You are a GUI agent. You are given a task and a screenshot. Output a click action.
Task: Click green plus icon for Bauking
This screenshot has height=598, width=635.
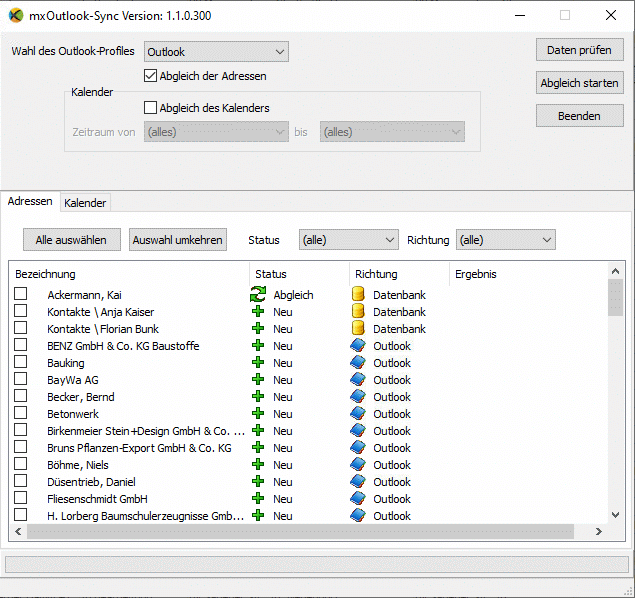tap(258, 362)
